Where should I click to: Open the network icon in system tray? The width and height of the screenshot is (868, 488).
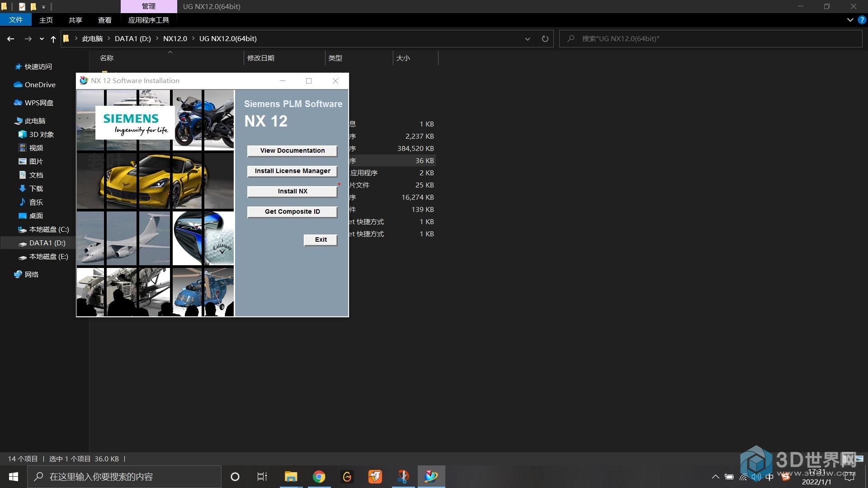coord(743,477)
